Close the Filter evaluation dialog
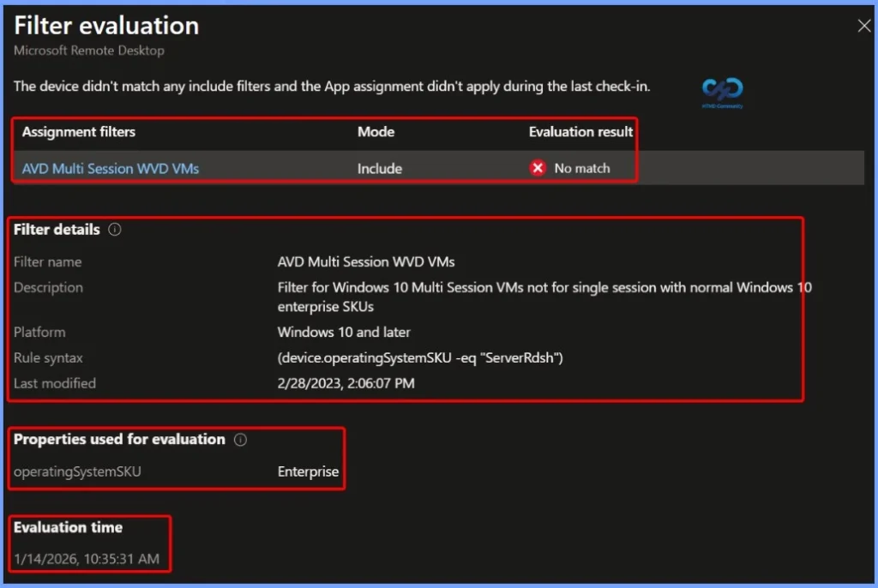Viewport: 878px width, 588px height. 863,25
